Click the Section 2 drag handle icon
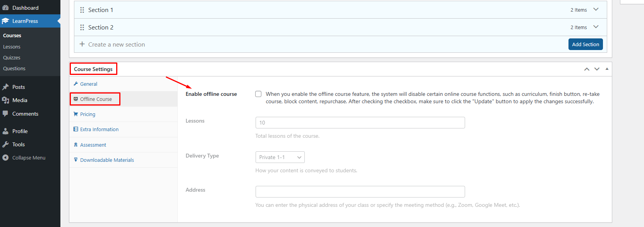Viewport: 644px width, 227px height. tap(82, 28)
